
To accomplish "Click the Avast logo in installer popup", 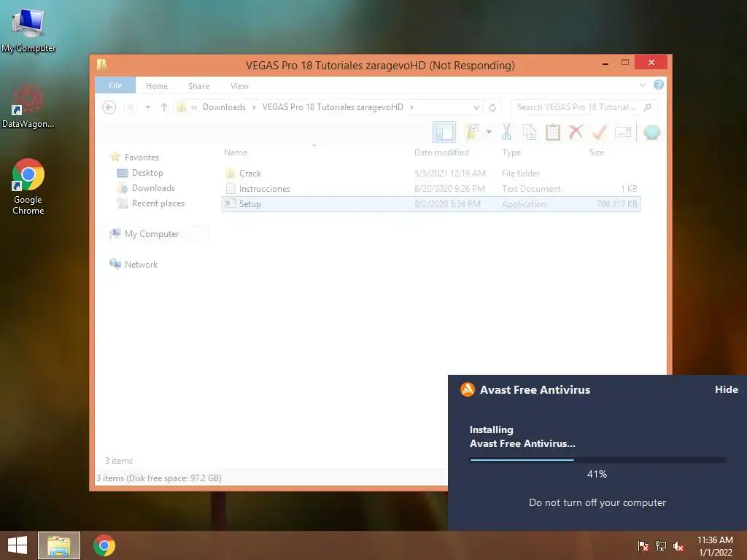I will tap(468, 389).
